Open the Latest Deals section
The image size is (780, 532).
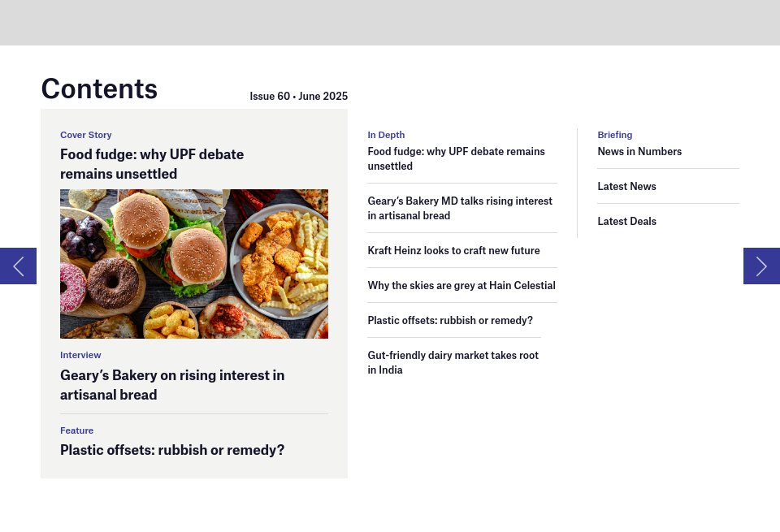626,221
